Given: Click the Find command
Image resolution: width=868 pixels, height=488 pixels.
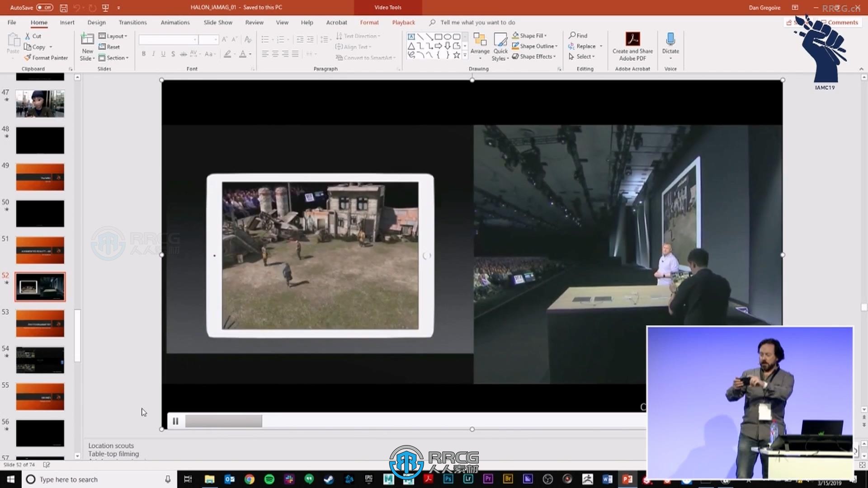Looking at the screenshot, I should [578, 35].
